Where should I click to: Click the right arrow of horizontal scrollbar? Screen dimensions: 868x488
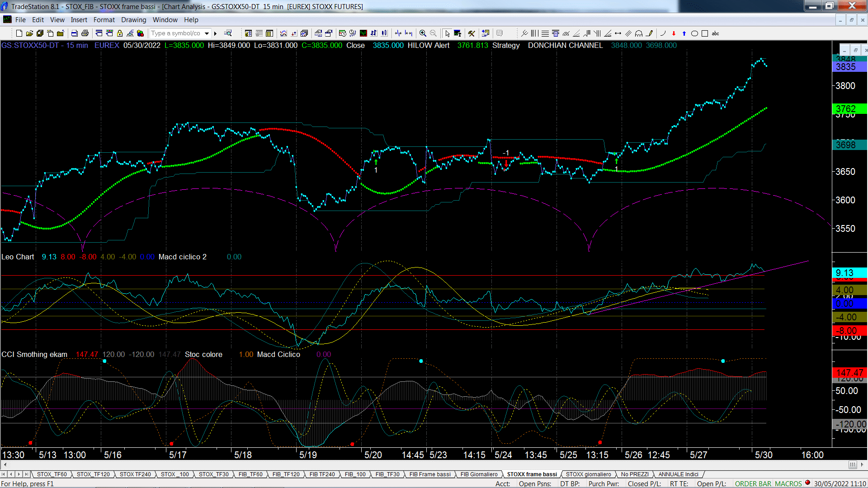[x=862, y=465]
